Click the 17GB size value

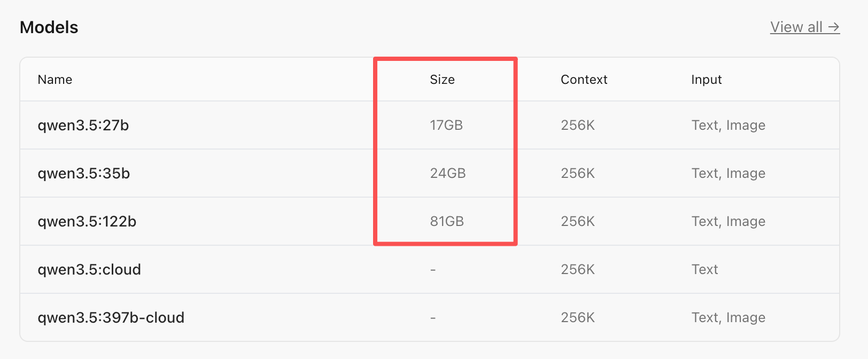(x=446, y=126)
